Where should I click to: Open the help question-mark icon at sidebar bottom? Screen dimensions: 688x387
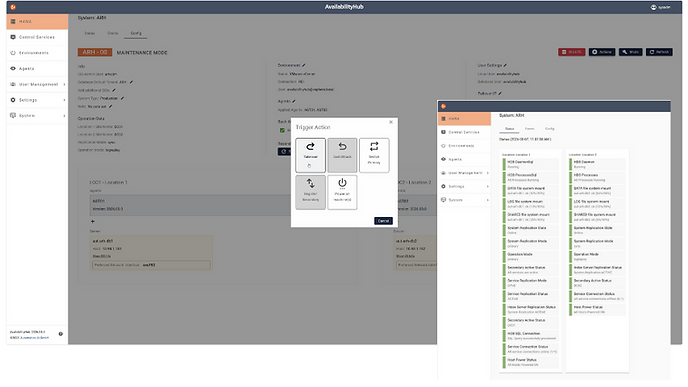[61, 334]
